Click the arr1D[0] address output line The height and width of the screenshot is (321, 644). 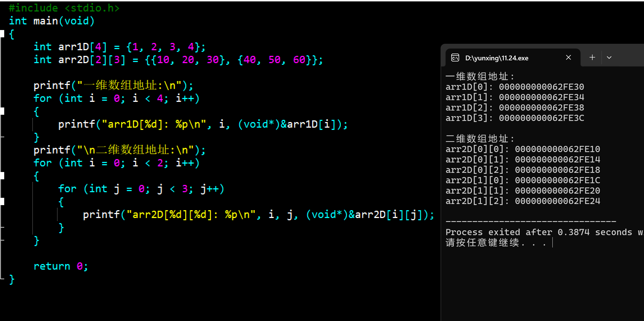514,87
